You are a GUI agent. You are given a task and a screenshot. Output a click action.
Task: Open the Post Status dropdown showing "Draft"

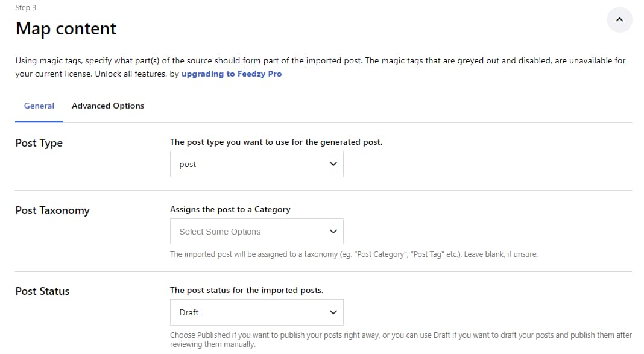point(256,312)
